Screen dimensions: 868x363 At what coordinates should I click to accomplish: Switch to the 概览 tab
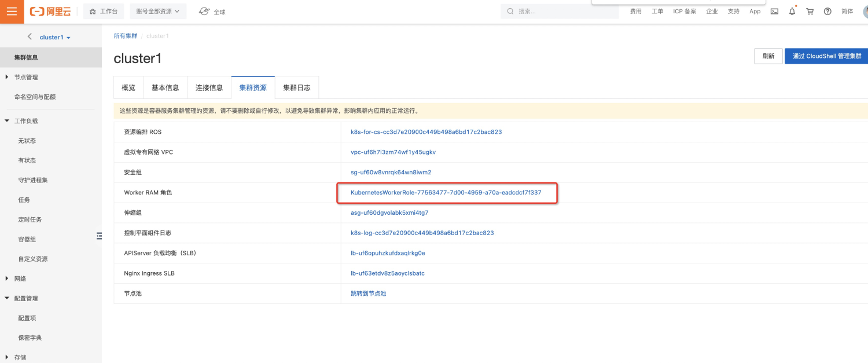(x=128, y=88)
